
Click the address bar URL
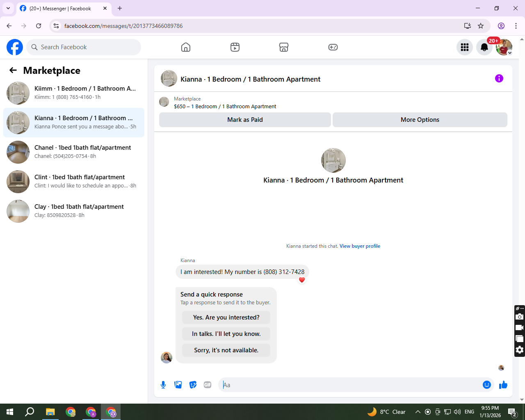[x=123, y=26]
